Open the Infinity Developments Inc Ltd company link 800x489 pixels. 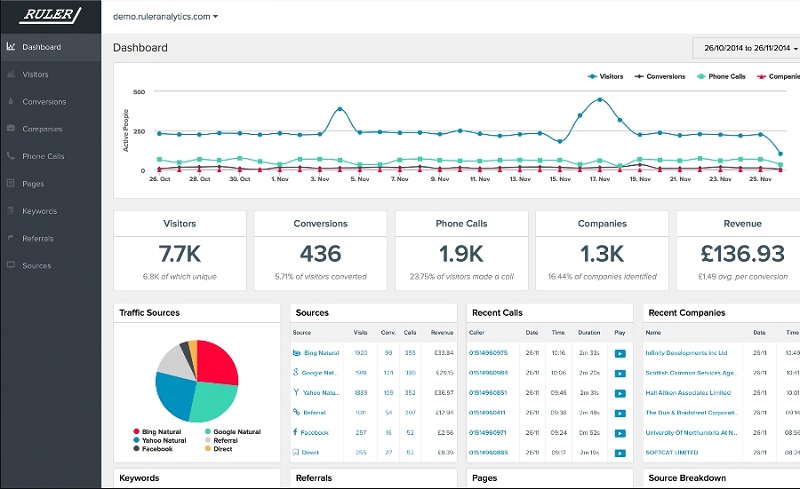point(686,353)
